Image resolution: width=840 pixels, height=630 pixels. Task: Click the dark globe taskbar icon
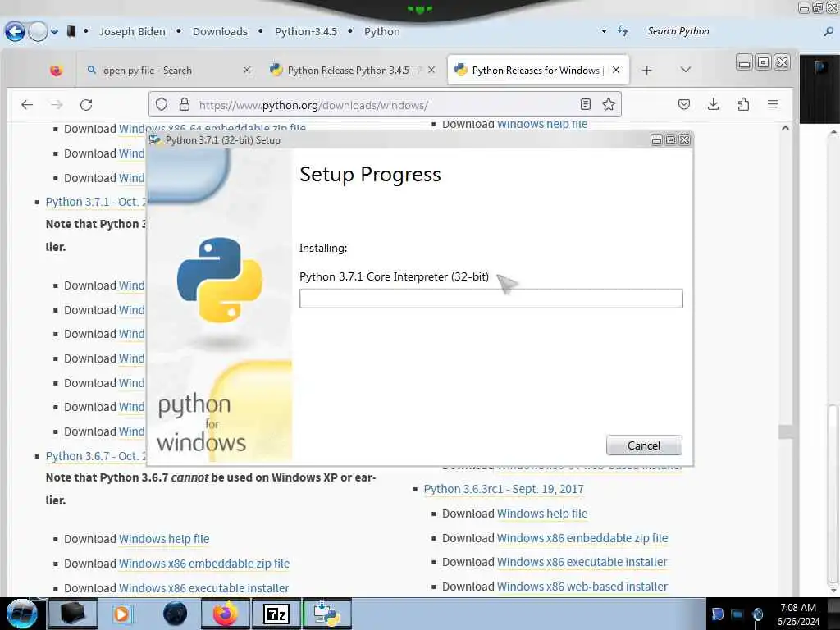[x=176, y=614]
